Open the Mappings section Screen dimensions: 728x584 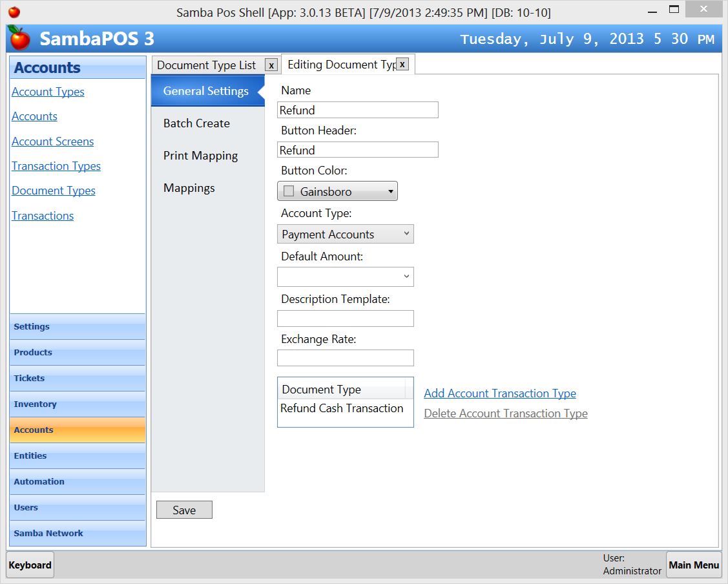pos(189,188)
